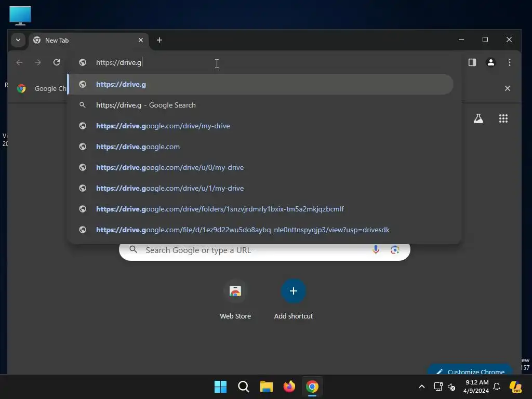Launch File Explorer from taskbar
Image resolution: width=532 pixels, height=399 pixels.
[267, 387]
